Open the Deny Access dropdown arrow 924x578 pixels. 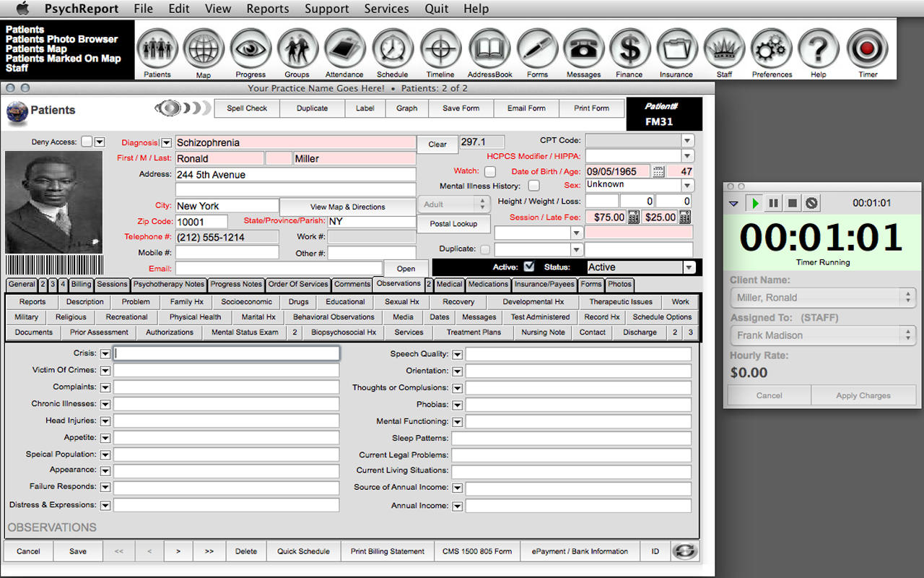[100, 142]
